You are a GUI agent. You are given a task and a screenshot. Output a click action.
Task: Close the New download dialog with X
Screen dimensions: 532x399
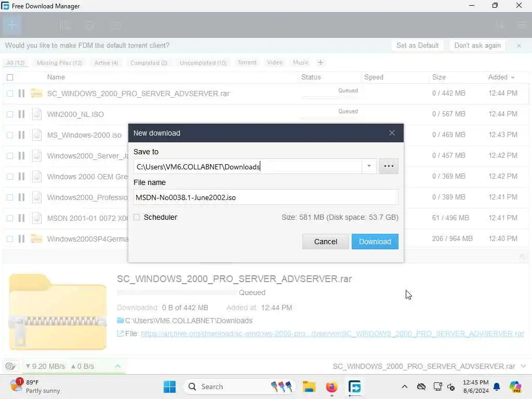pyautogui.click(x=392, y=133)
